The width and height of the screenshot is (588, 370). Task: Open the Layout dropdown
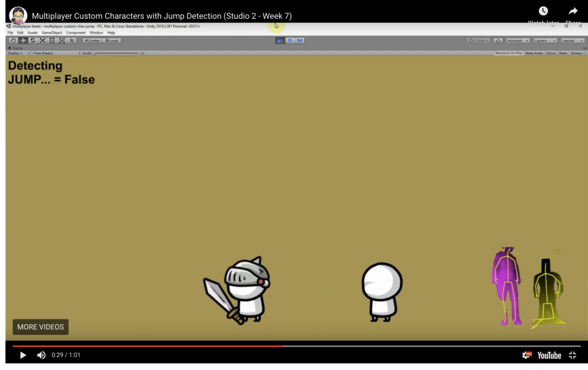572,41
